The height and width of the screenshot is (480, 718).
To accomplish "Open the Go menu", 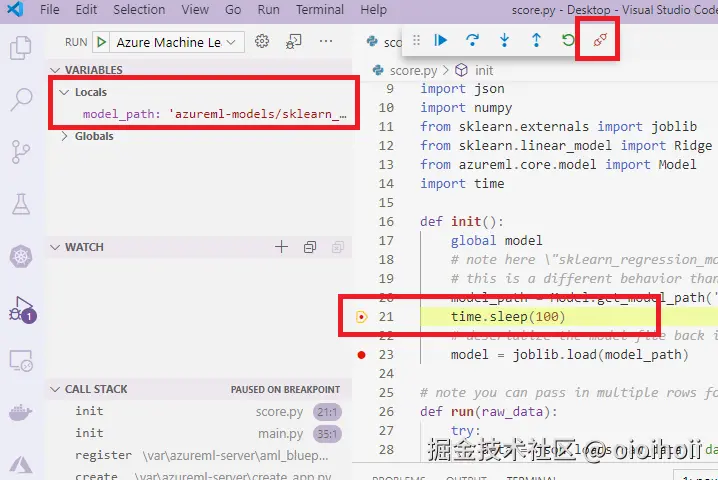I will coord(233,10).
